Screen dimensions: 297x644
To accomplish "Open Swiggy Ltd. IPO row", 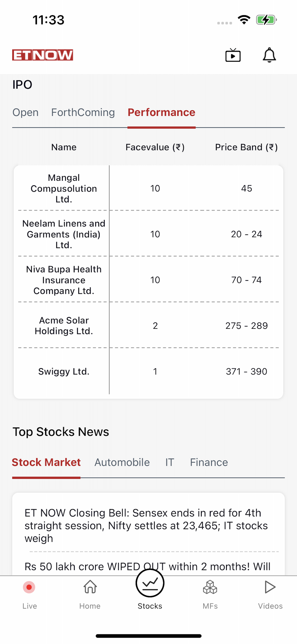I will tap(148, 372).
